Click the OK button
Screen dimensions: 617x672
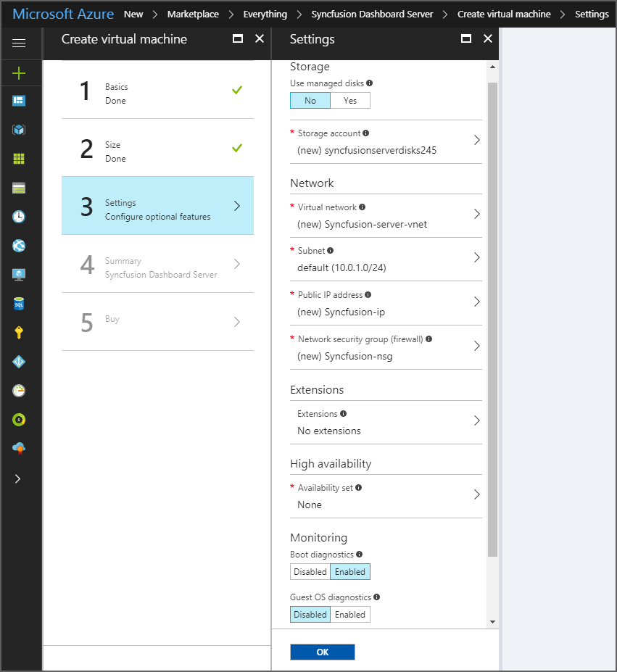323,652
